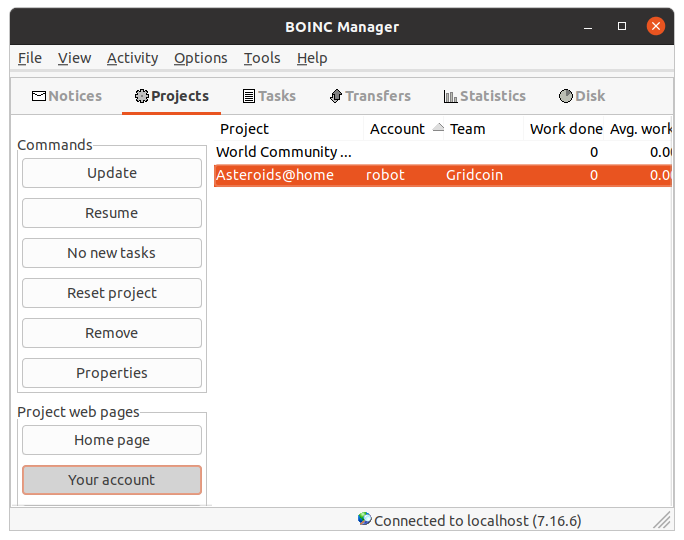
Task: Minimize the BOINC Manager window
Action: pos(588,27)
